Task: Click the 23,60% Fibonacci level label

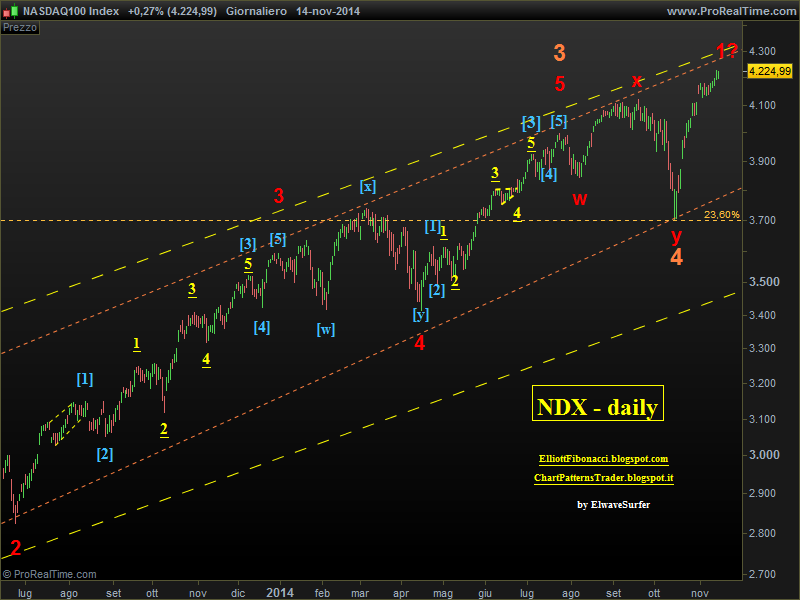Action: click(721, 215)
